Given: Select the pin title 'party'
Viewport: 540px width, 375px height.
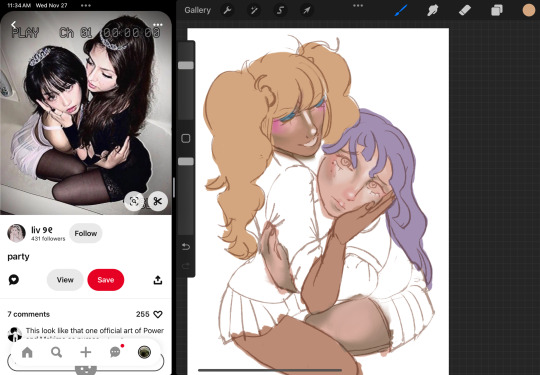Looking at the screenshot, I should pyautogui.click(x=18, y=257).
